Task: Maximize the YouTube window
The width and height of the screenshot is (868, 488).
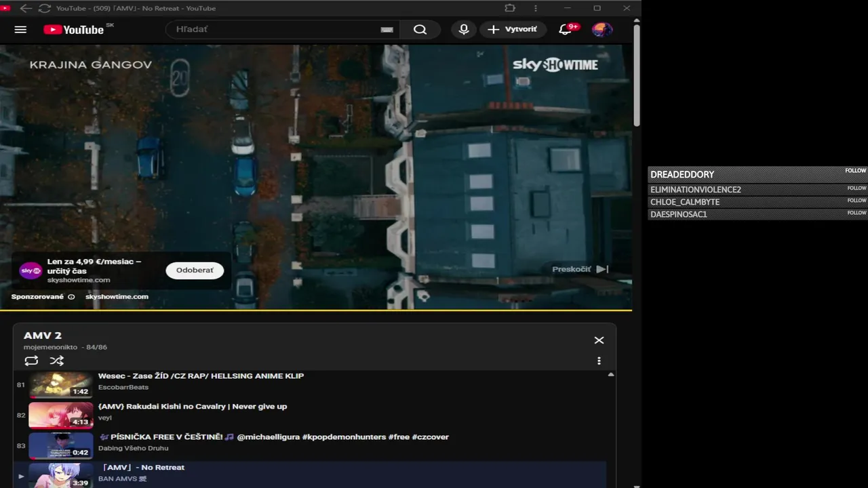Action: (x=597, y=8)
